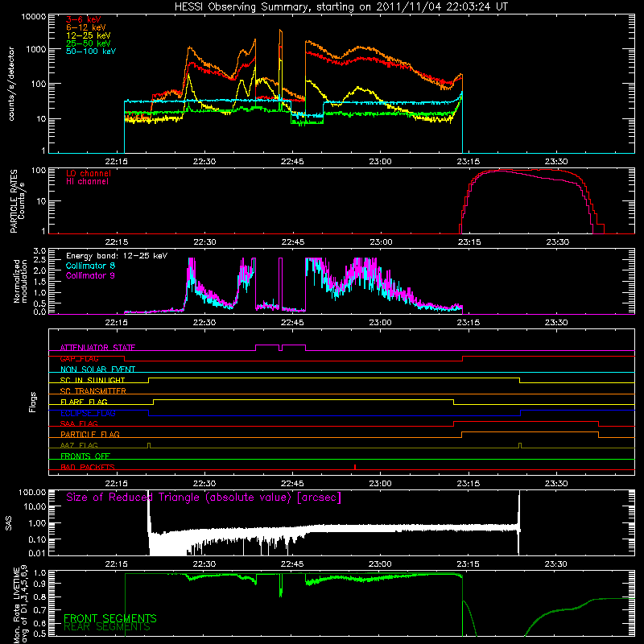The width and height of the screenshot is (644, 644).
Task: Select the 'LO channel' legend label
Action: pyautogui.click(x=89, y=173)
